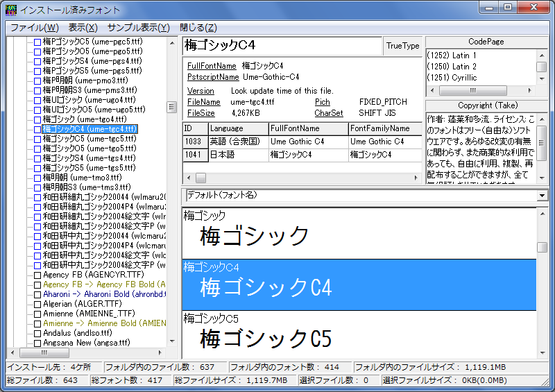555x392 pixels.
Task: Select the 1033 英語 (合衆国) name row
Action: point(302,142)
